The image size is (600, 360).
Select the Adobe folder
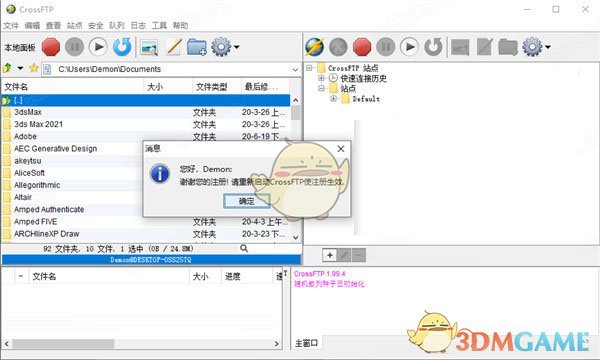(146, 137)
